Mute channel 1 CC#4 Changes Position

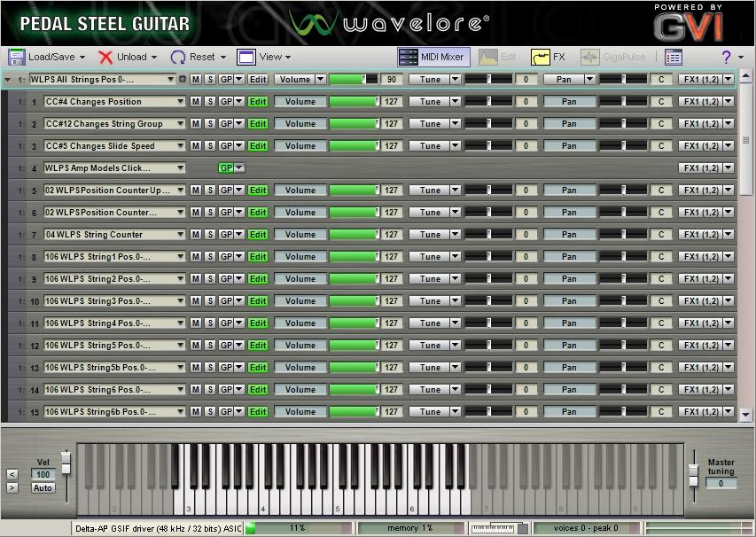click(196, 102)
